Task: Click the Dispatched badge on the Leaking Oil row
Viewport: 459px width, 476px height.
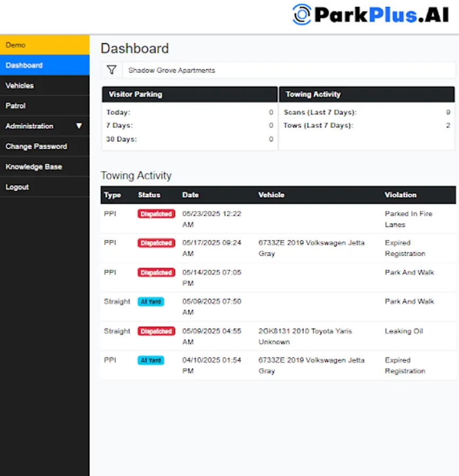Action: pyautogui.click(x=156, y=331)
